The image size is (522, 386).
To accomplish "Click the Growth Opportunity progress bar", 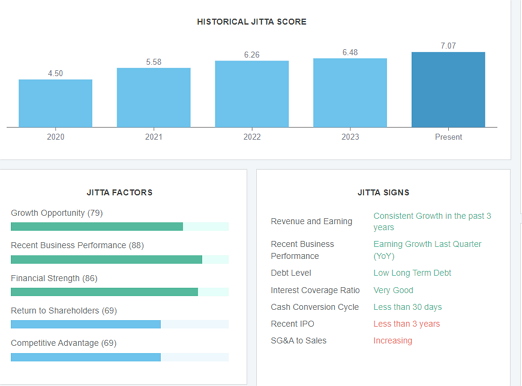I will coord(120,227).
